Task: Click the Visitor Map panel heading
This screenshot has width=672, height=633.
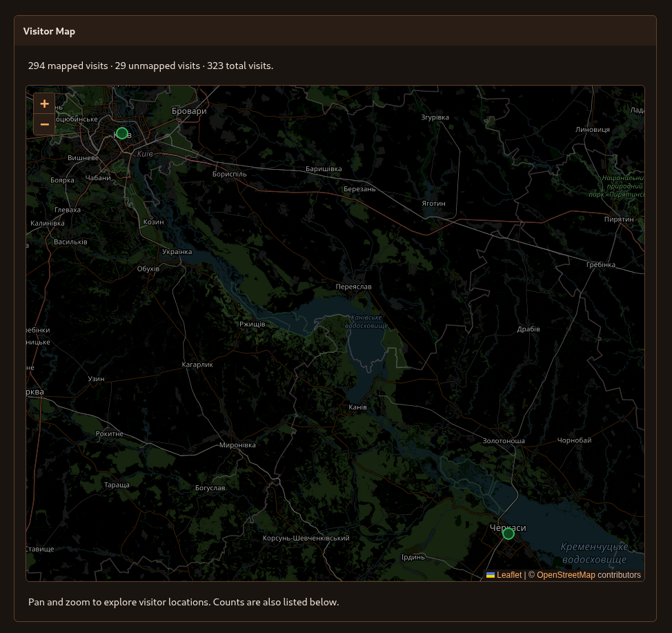Action: (x=49, y=31)
